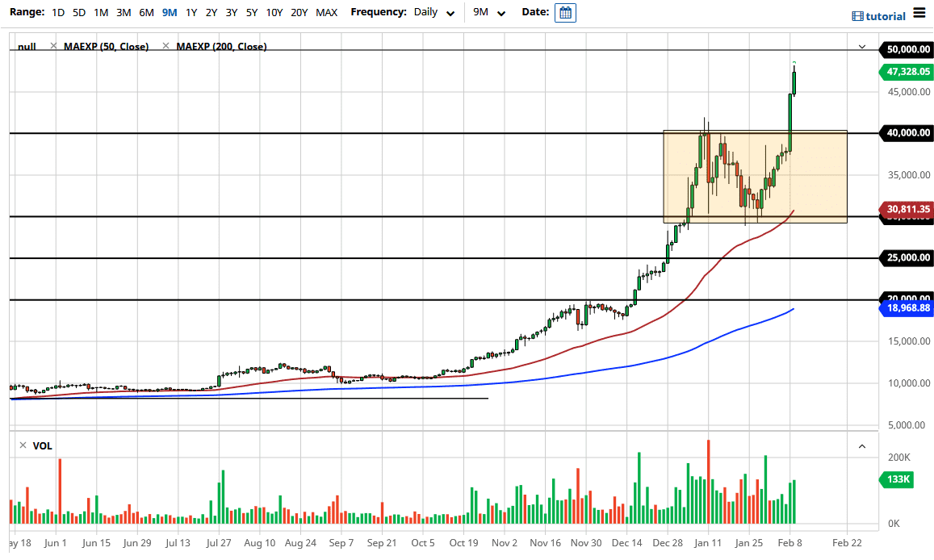Open the Frequency dropdown set to Daily
This screenshot has height=560, width=934.
coord(433,12)
